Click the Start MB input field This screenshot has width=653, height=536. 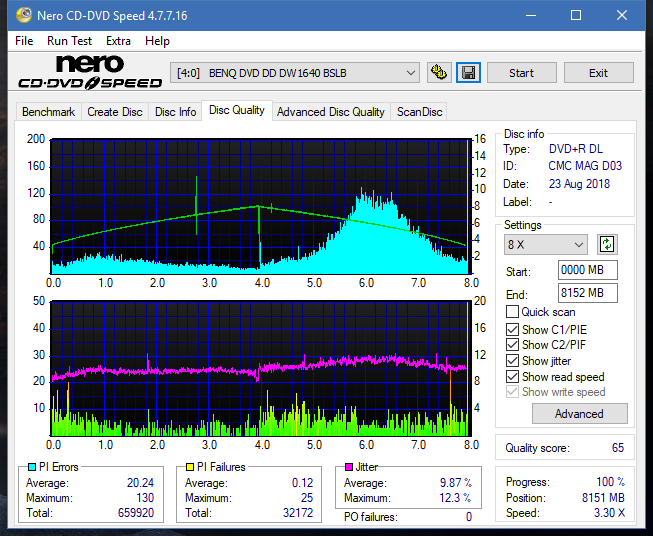[588, 270]
